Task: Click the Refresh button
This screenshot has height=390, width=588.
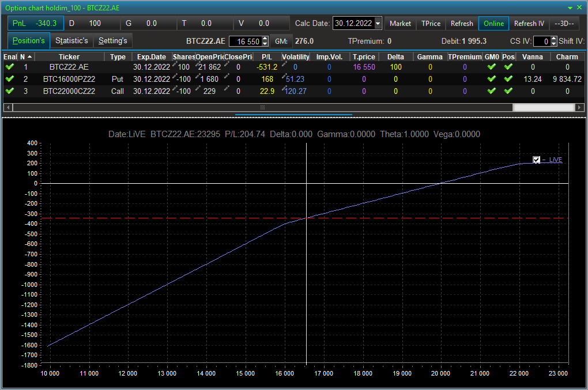Action: pyautogui.click(x=462, y=23)
